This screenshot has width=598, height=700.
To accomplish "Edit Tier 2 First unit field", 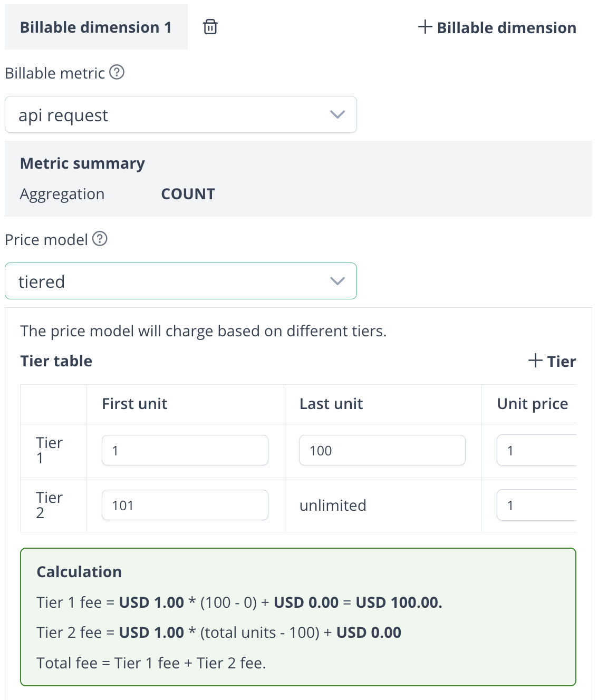I will 185,505.
